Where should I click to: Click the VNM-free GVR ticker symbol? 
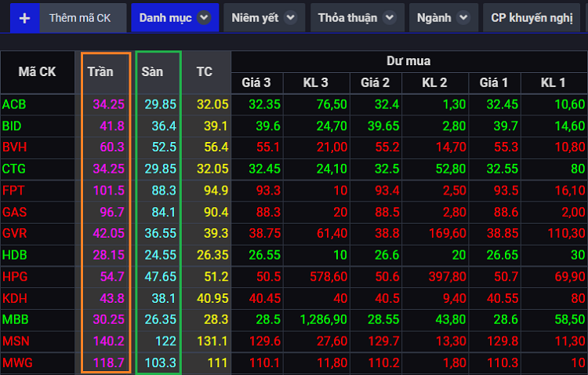[15, 234]
